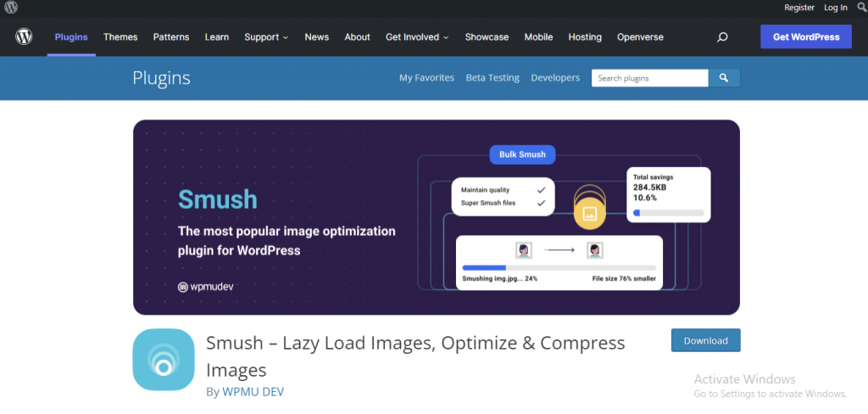Image resolution: width=868 pixels, height=414 pixels.
Task: Open the Patterns menu item
Action: [x=171, y=37]
